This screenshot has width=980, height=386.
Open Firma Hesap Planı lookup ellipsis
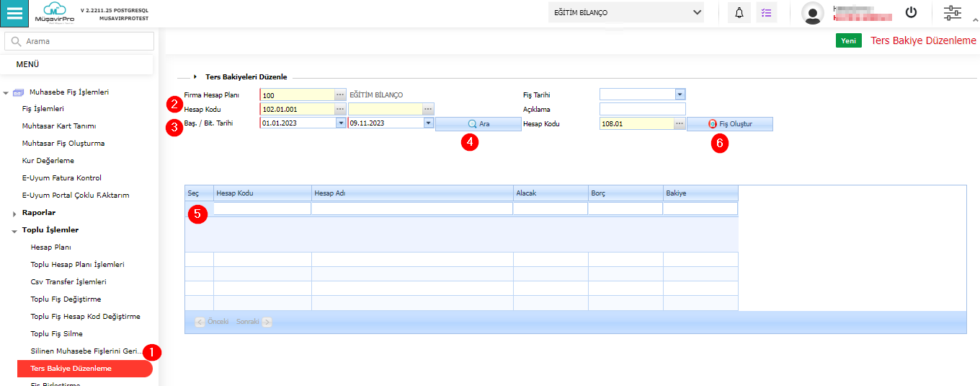click(x=340, y=95)
